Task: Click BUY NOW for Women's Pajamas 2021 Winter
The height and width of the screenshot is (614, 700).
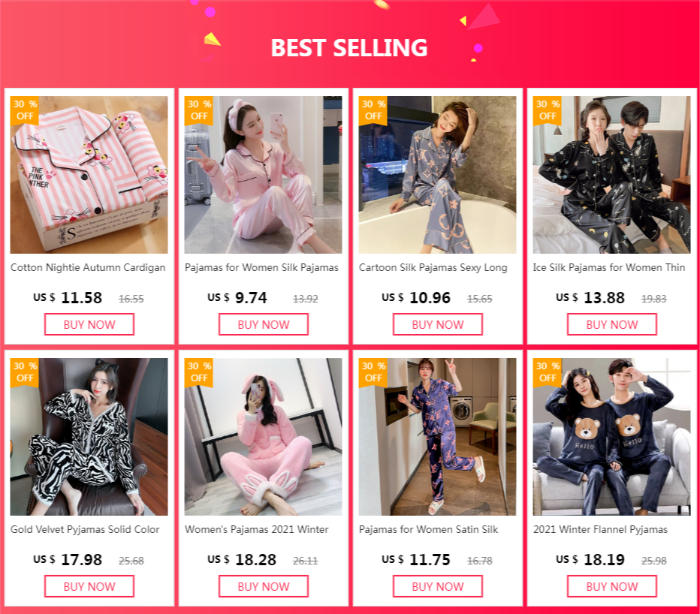Action: click(264, 586)
